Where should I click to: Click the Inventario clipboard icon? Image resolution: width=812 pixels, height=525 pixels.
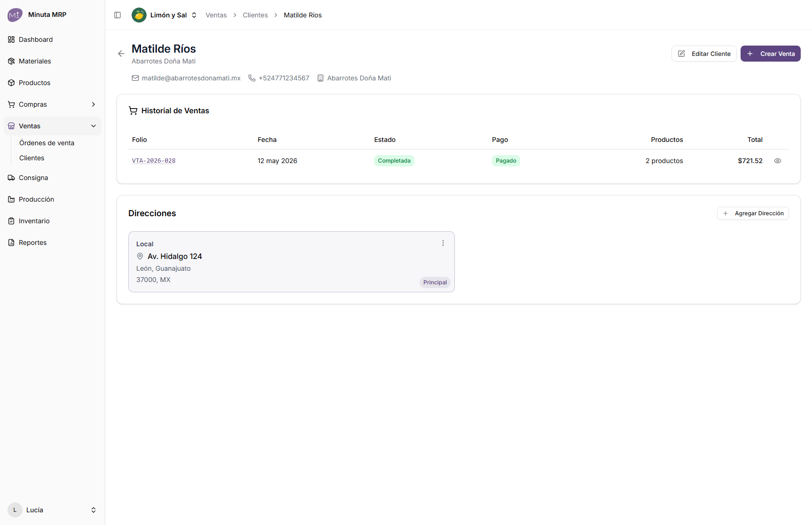click(11, 221)
